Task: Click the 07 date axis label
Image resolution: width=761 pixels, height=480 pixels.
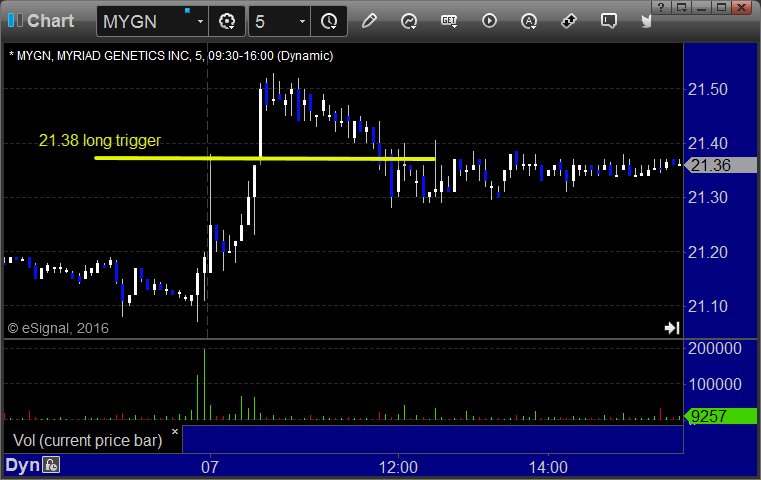Action: pyautogui.click(x=210, y=467)
